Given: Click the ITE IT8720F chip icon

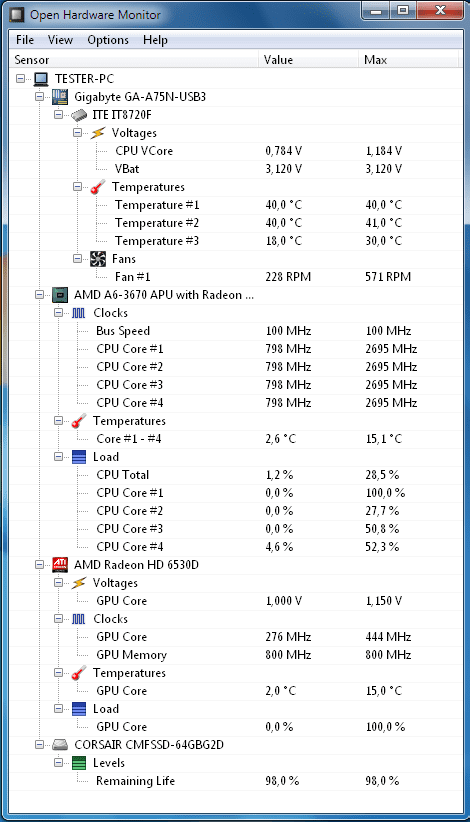Looking at the screenshot, I should [x=79, y=115].
